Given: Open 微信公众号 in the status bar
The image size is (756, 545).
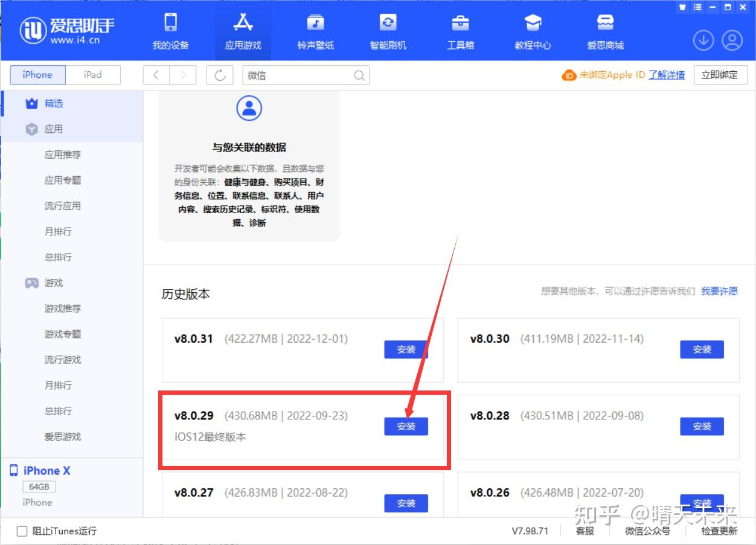Looking at the screenshot, I should click(647, 531).
